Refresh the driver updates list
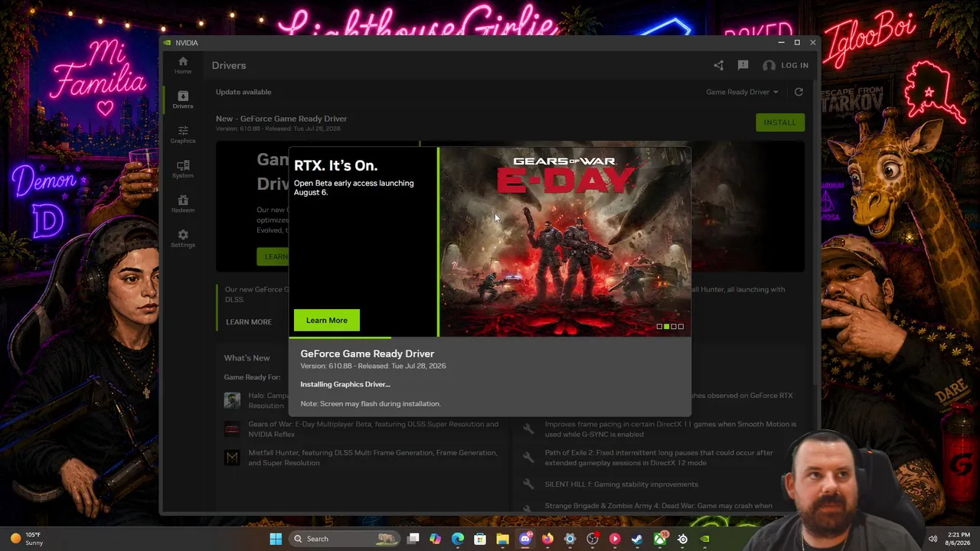This screenshot has height=551, width=980. tap(799, 92)
